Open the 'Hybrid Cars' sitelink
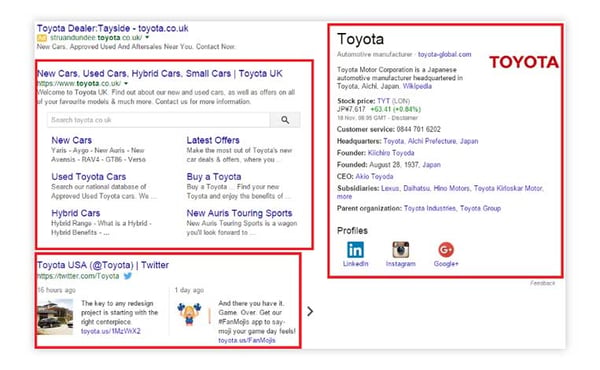600x370 pixels. 76,213
